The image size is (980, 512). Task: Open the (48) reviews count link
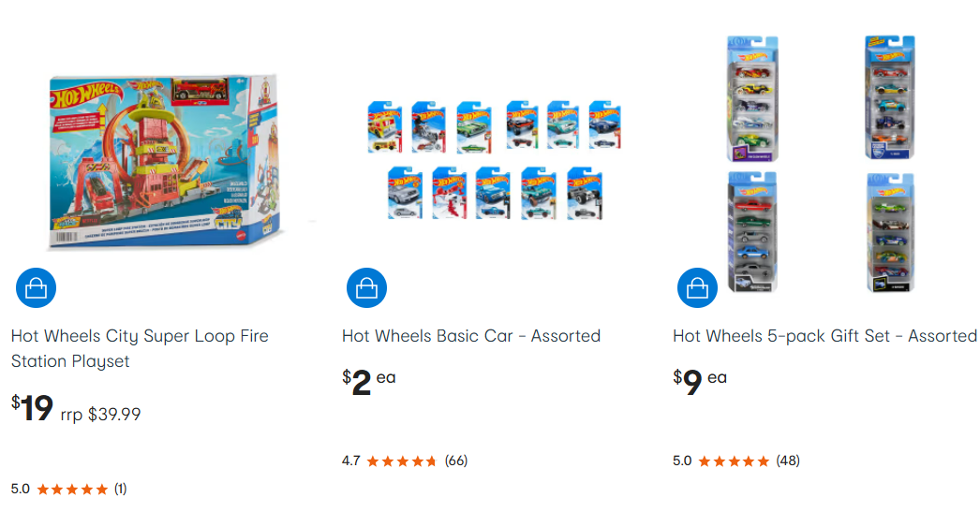point(787,461)
